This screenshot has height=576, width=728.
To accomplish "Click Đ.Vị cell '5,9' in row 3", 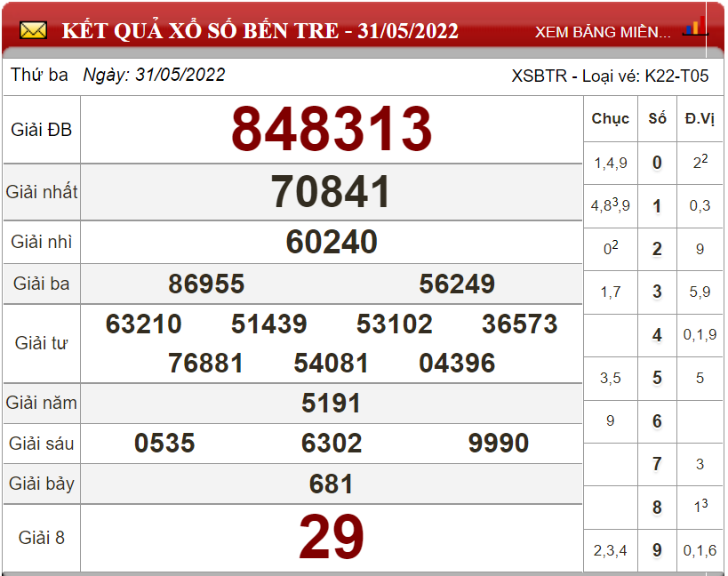I will pos(700,292).
